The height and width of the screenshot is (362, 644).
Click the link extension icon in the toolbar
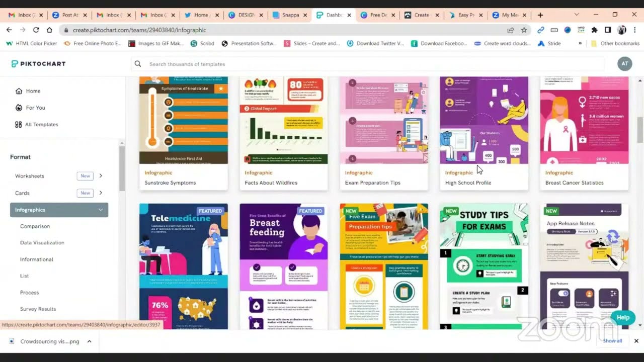click(x=541, y=30)
